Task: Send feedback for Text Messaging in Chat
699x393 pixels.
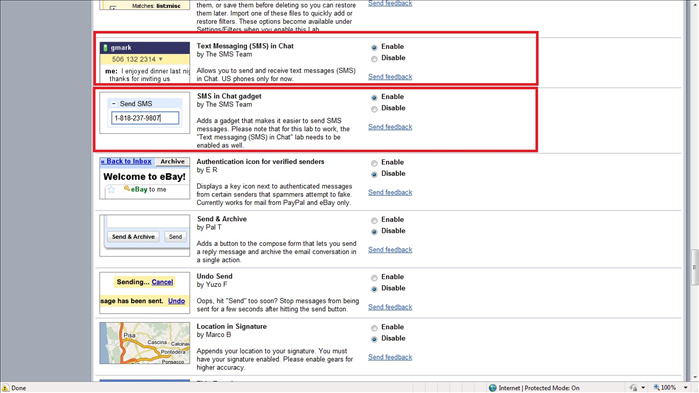Action: 390,77
